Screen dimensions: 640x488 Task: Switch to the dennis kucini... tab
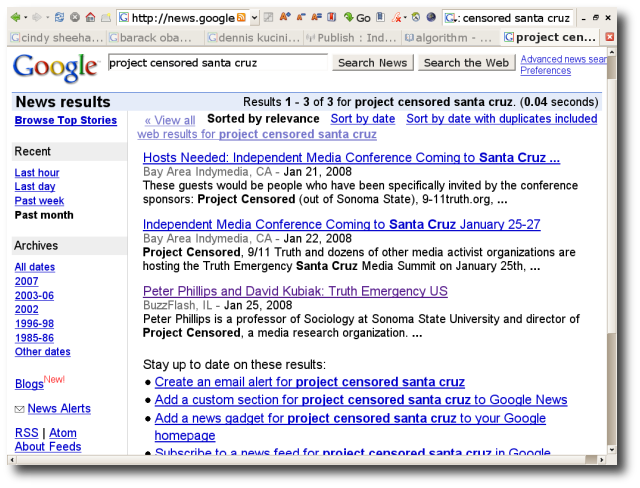[x=253, y=38]
